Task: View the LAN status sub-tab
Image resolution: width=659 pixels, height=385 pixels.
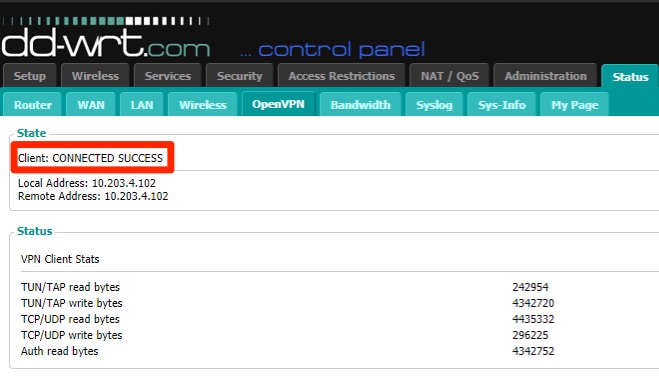Action: click(142, 105)
